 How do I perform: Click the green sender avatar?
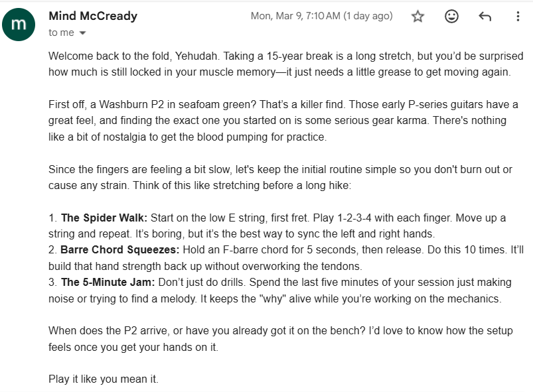(x=19, y=25)
